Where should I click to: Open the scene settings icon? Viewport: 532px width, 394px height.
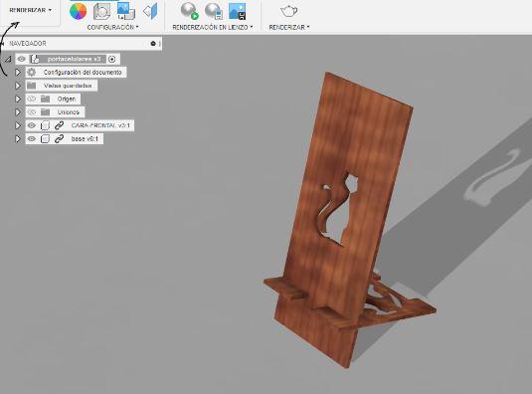pyautogui.click(x=101, y=11)
